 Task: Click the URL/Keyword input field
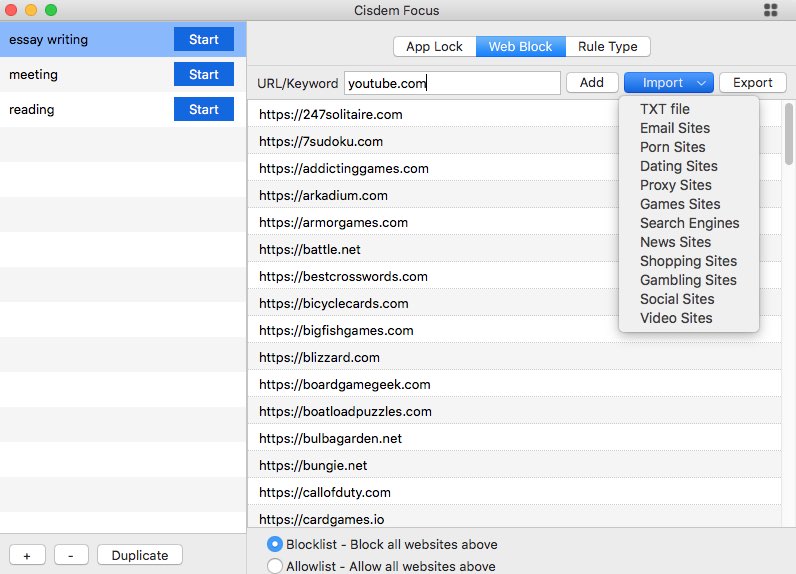(x=452, y=83)
